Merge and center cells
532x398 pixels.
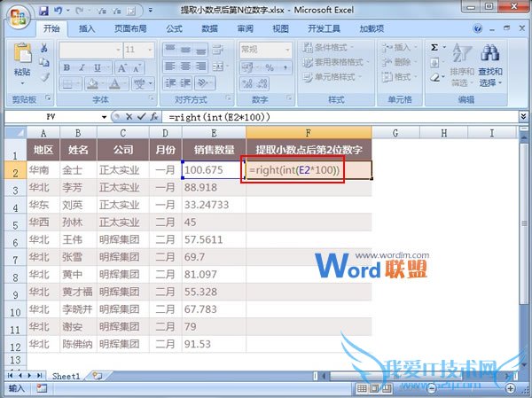[x=217, y=66]
